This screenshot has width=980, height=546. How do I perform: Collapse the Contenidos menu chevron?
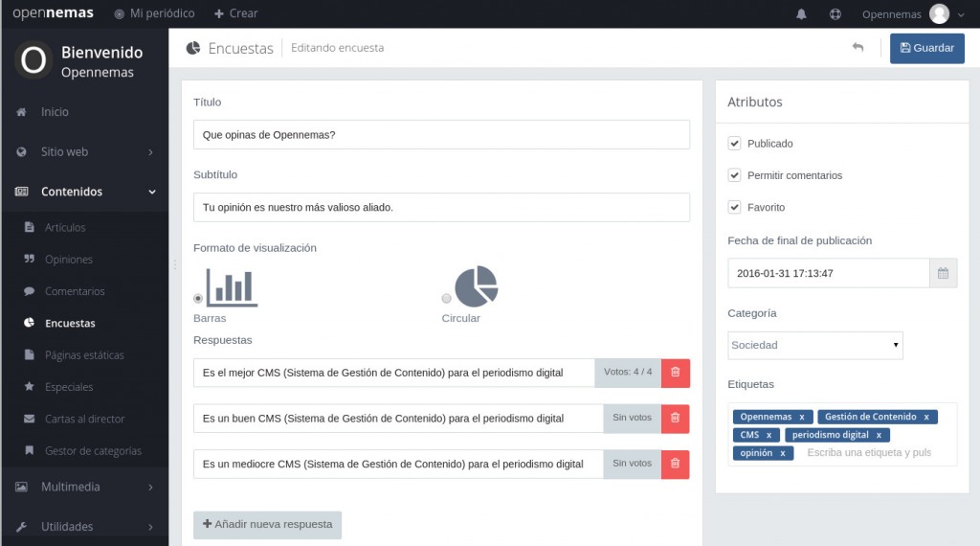coord(152,192)
